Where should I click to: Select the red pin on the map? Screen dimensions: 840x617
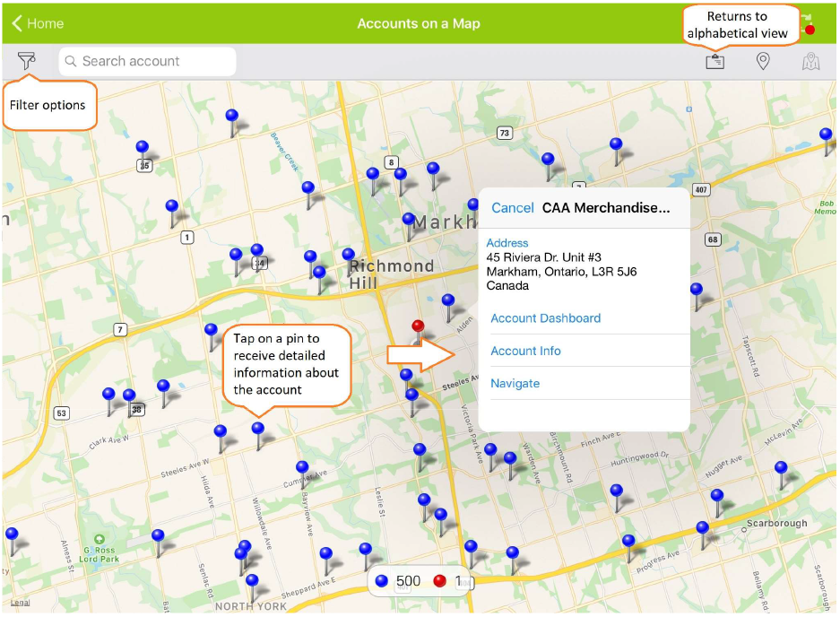(x=418, y=326)
